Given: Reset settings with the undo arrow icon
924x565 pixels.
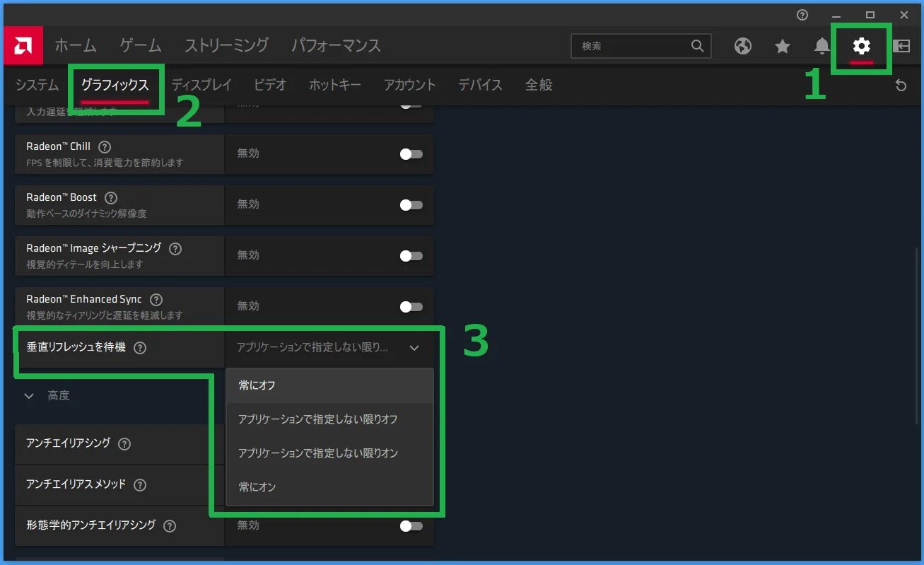Looking at the screenshot, I should 901,86.
